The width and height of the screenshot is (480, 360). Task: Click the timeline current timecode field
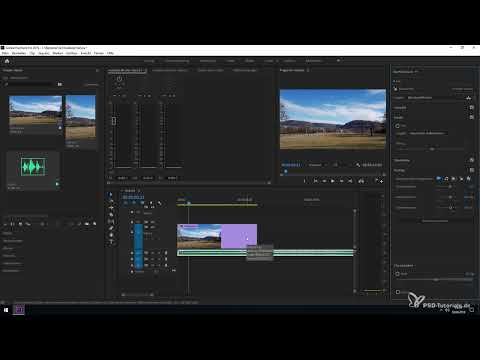click(x=133, y=197)
